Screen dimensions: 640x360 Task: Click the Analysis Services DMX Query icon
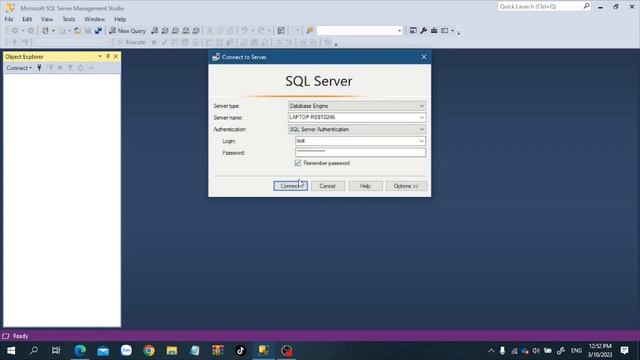pyautogui.click(x=175, y=31)
